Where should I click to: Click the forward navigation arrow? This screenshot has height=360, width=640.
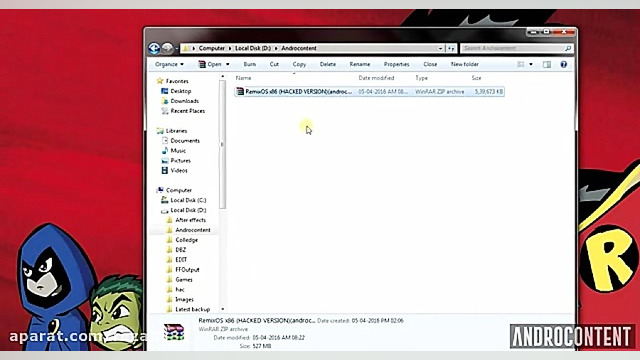pyautogui.click(x=167, y=48)
